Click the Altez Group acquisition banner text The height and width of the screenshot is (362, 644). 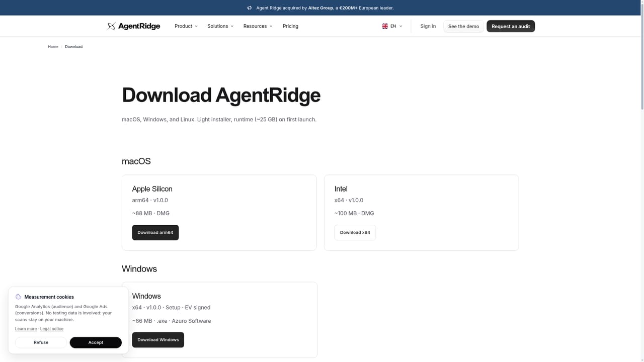pyautogui.click(x=325, y=8)
